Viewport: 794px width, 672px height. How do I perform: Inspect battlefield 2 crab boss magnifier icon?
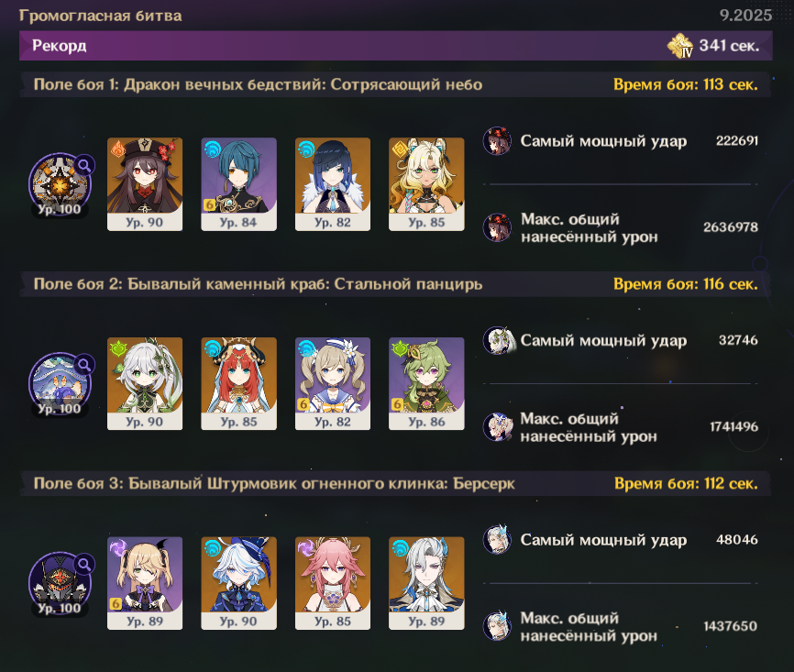tap(84, 365)
